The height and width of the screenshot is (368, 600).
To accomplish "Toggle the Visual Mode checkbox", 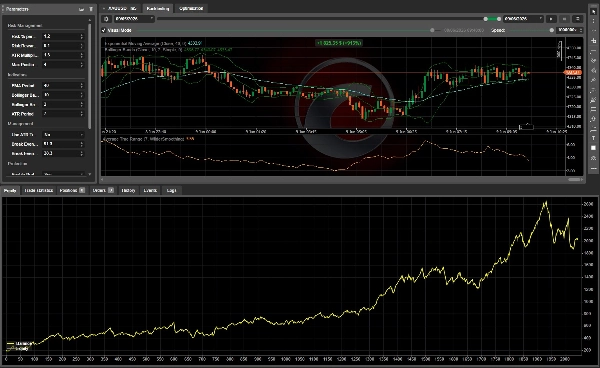I will (104, 30).
